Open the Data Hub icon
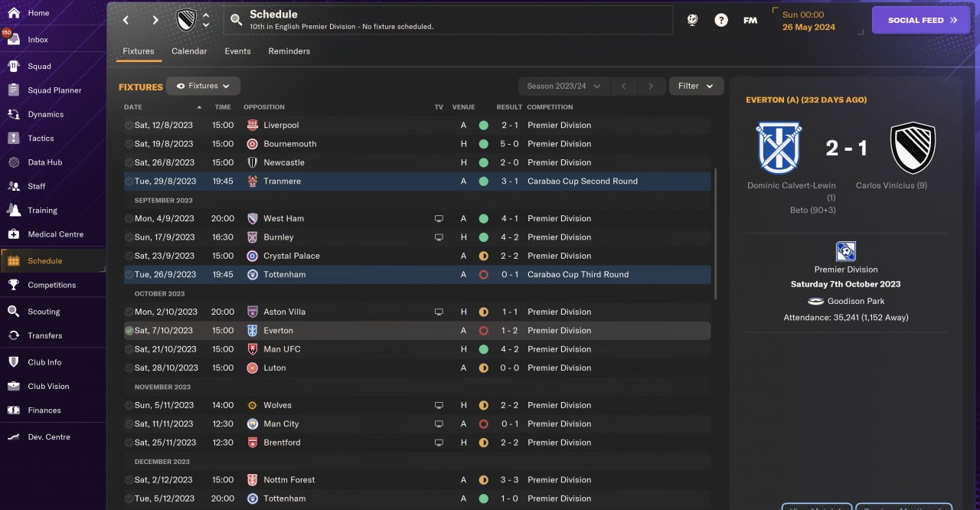Screen dimensions: 980x510 click(x=13, y=162)
